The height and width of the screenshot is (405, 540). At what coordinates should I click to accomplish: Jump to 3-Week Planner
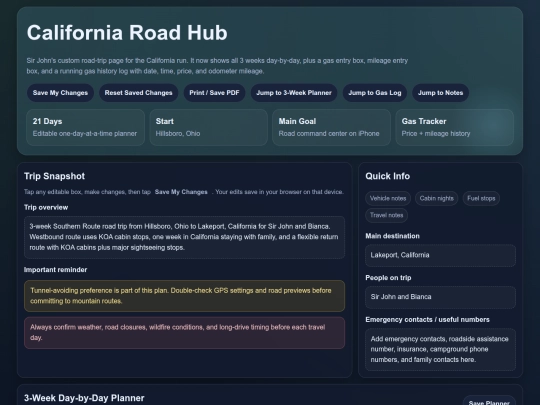[x=294, y=93]
